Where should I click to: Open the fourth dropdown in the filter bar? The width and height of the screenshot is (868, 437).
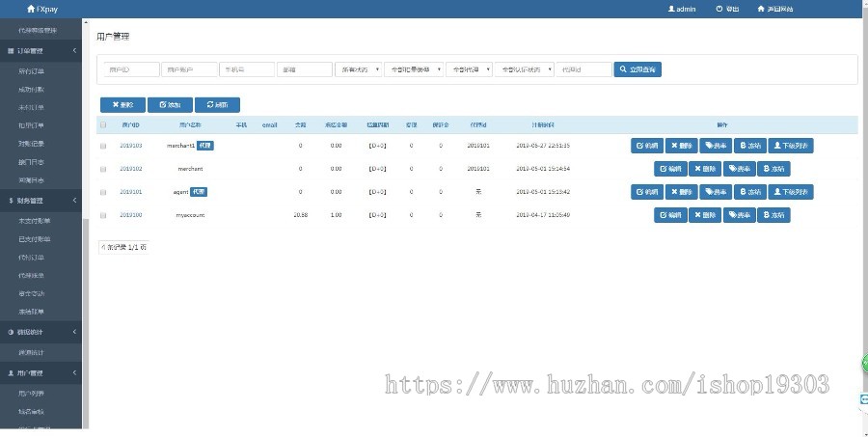pyautogui.click(x=525, y=69)
